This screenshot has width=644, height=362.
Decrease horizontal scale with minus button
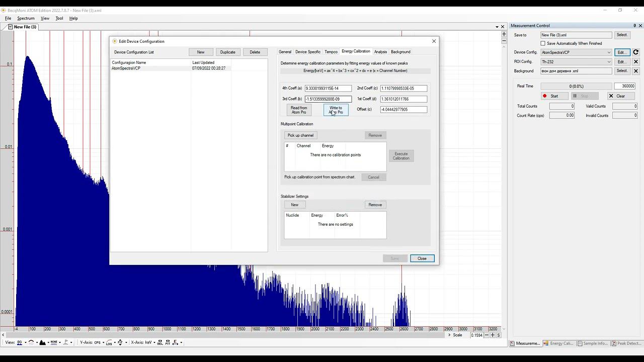pyautogui.click(x=487, y=335)
